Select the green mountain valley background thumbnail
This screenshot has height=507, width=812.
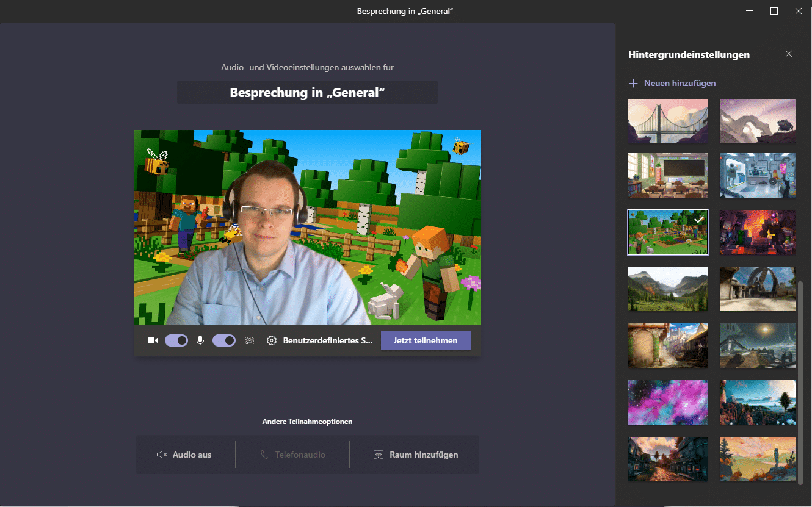668,289
